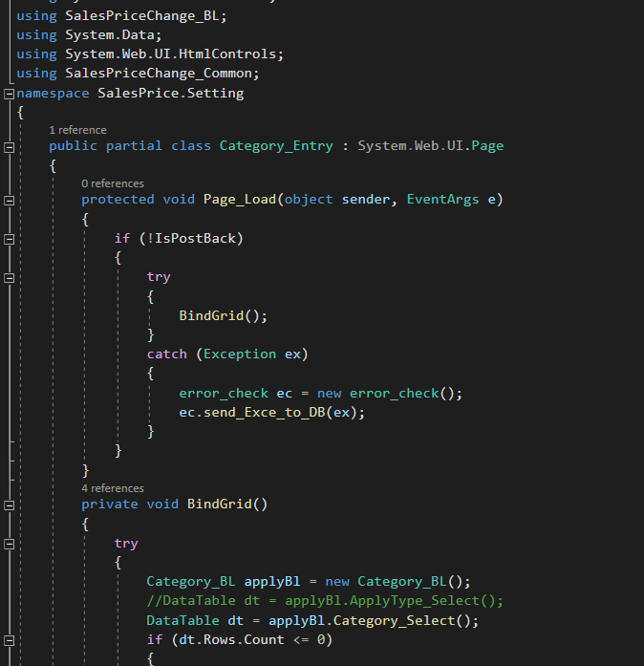The width and height of the screenshot is (644, 666).
Task: Click System.Web.UI.HtmlControls in the using statement
Action: 170,54
